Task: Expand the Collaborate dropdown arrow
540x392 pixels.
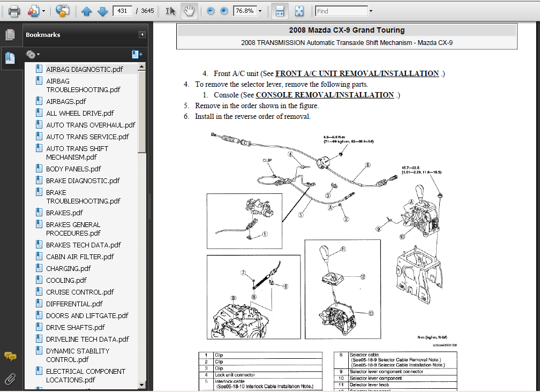Action: point(44,11)
